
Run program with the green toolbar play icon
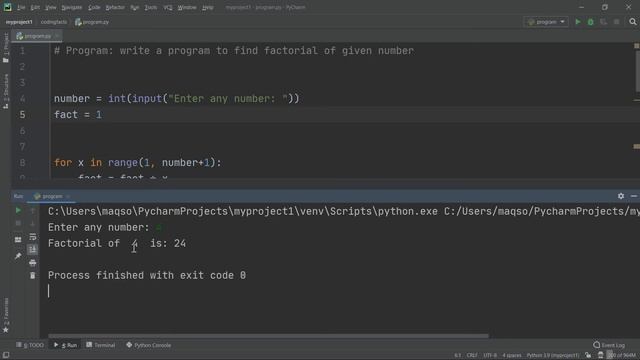click(578, 22)
